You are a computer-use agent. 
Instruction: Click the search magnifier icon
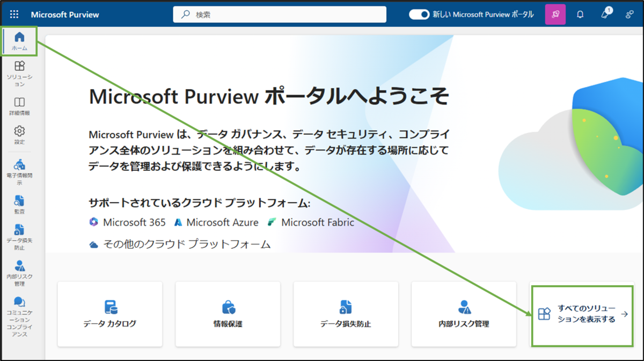tap(185, 15)
